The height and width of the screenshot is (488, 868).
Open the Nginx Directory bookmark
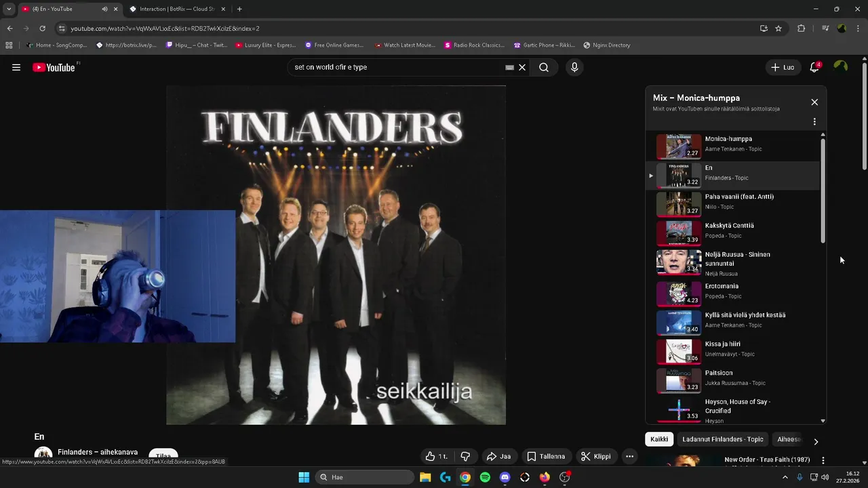click(607, 45)
